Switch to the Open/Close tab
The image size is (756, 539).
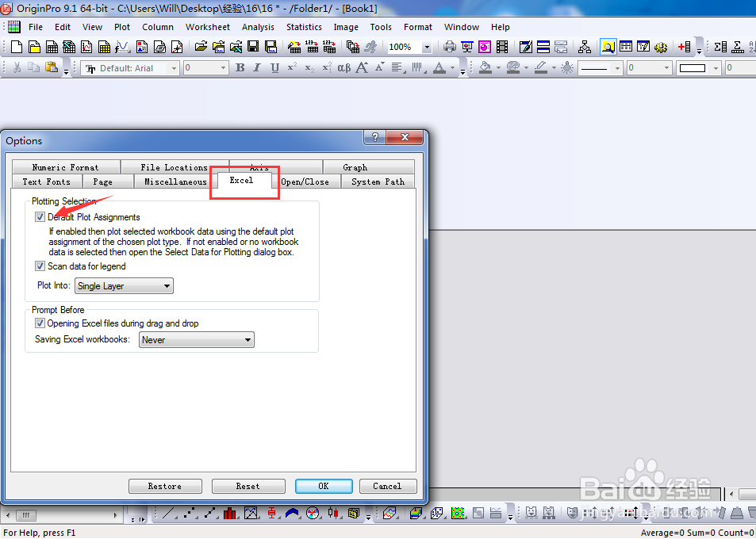(x=305, y=182)
